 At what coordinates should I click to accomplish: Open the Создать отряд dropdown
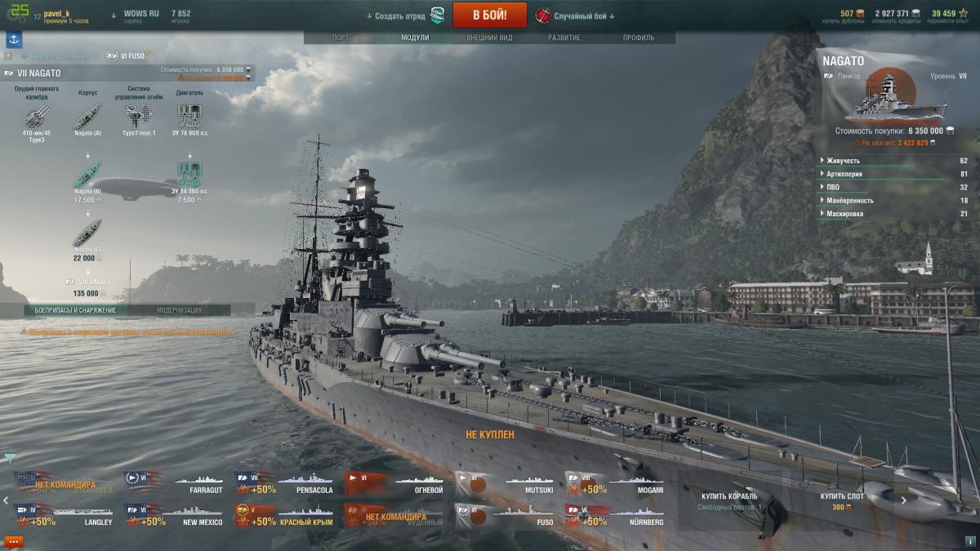coord(395,16)
